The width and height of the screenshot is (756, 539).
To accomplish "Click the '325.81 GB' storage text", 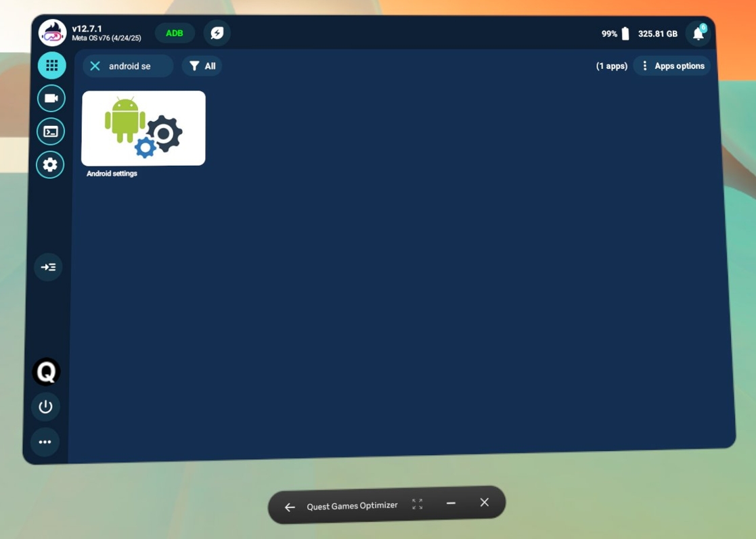I will click(658, 34).
